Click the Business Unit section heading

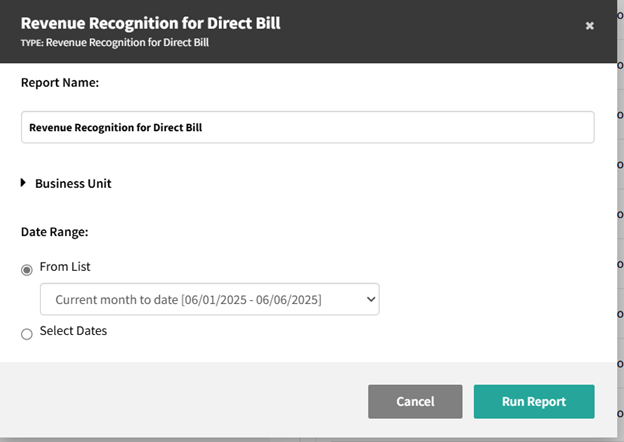click(73, 184)
